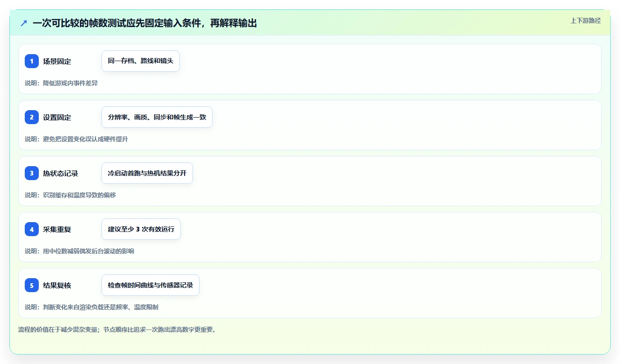Click the 采集重复 step title
The width and height of the screenshot is (620, 364).
click(x=57, y=229)
